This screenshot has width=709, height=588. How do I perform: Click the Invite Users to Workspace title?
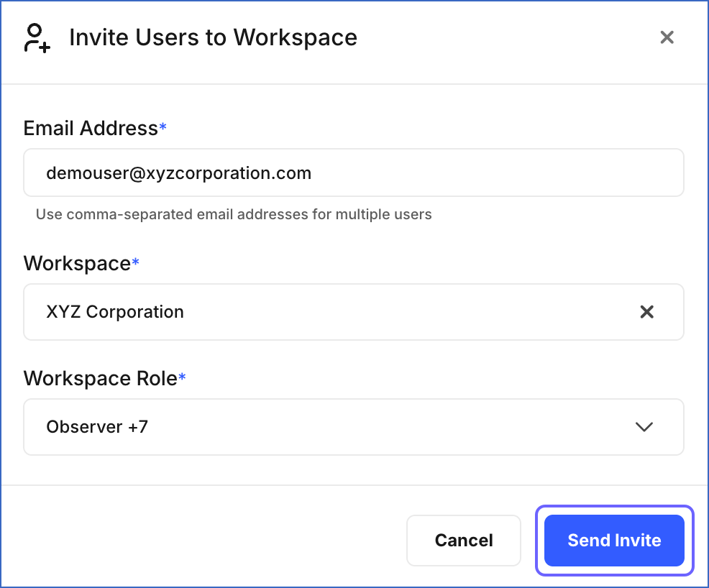click(x=213, y=37)
